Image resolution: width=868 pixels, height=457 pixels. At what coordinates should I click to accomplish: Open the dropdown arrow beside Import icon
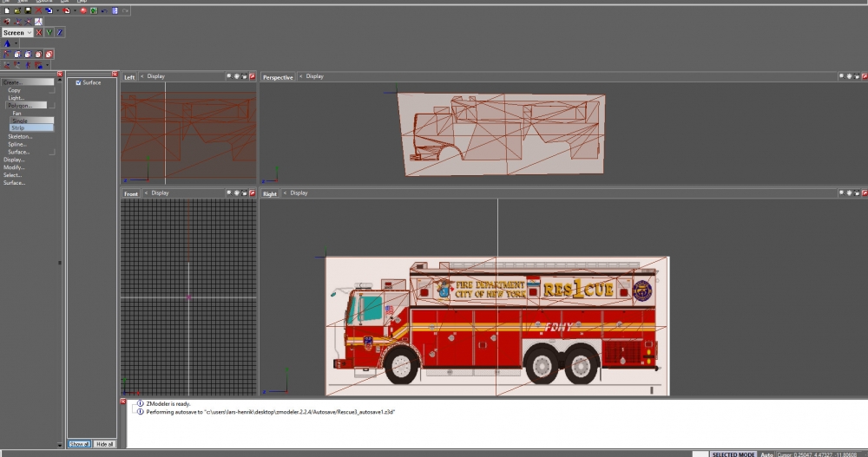[x=57, y=10]
